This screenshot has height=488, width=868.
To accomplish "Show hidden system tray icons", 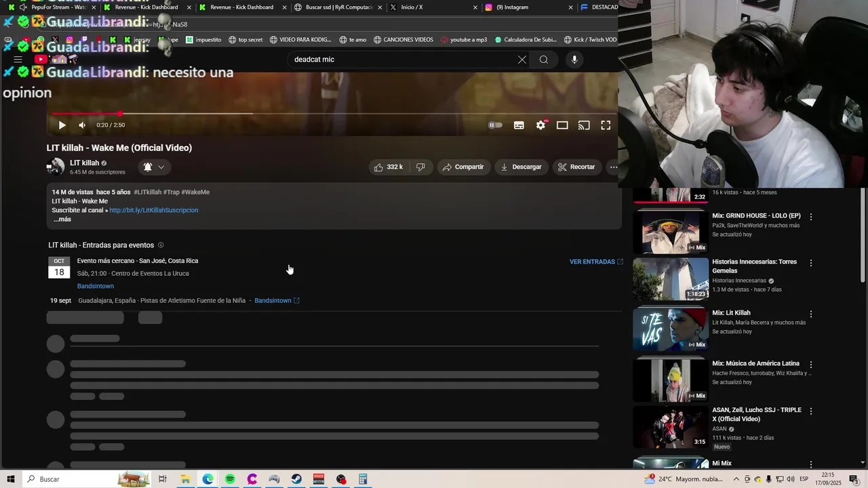I will [736, 479].
